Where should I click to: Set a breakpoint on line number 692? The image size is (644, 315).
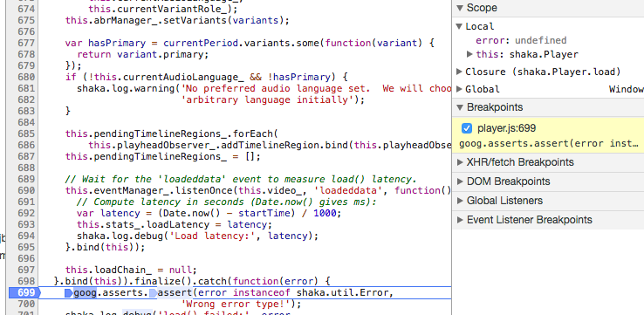(x=26, y=213)
